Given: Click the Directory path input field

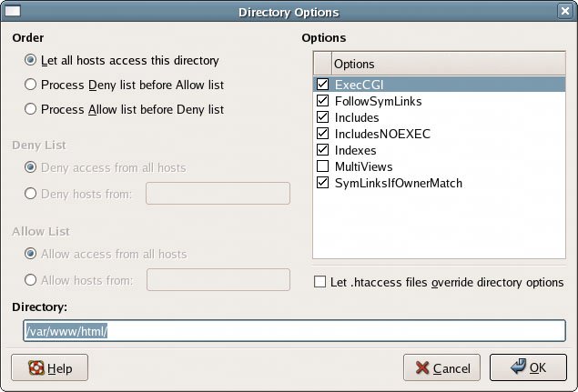Looking at the screenshot, I should tap(294, 331).
